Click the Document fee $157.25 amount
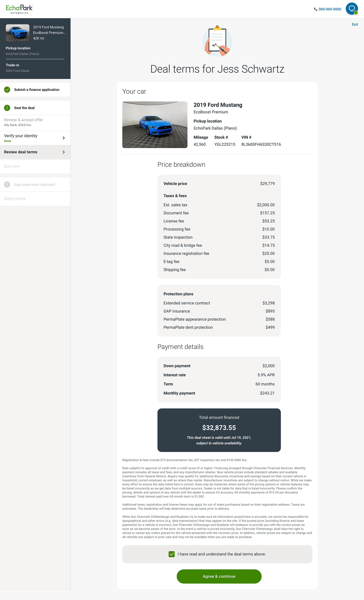The image size is (364, 600). (267, 213)
